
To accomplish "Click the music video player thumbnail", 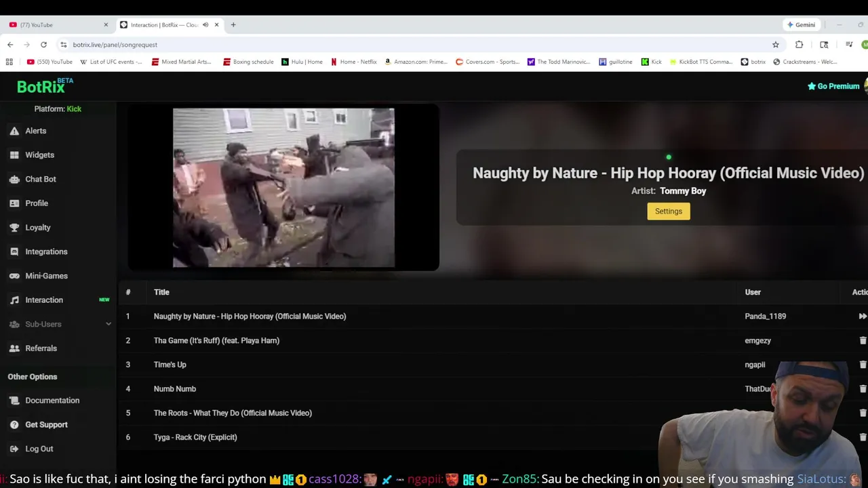I will point(283,188).
